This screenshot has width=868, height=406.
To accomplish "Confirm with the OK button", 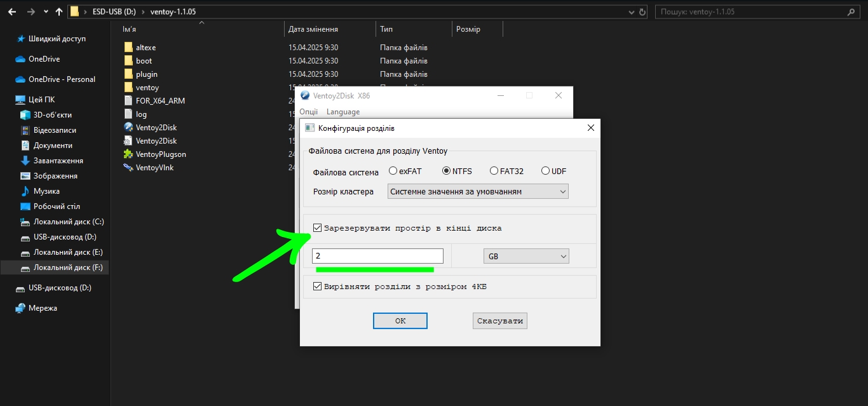I will point(400,321).
